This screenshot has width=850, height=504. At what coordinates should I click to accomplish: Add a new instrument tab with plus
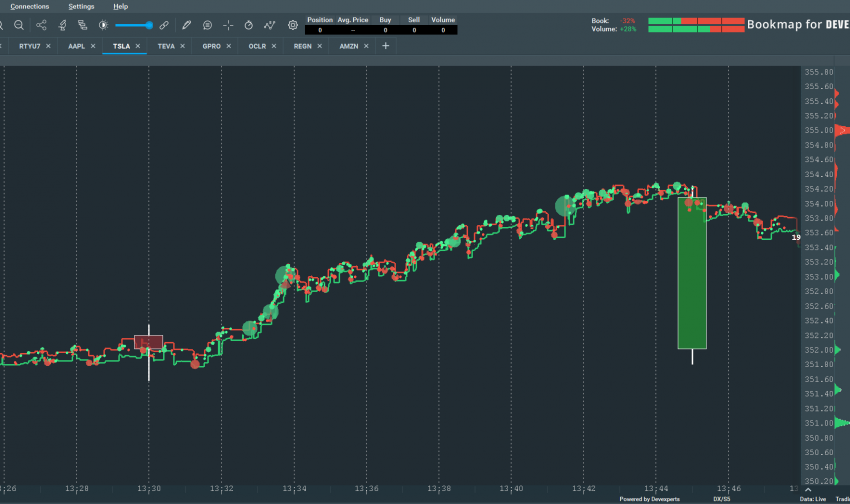click(x=385, y=46)
